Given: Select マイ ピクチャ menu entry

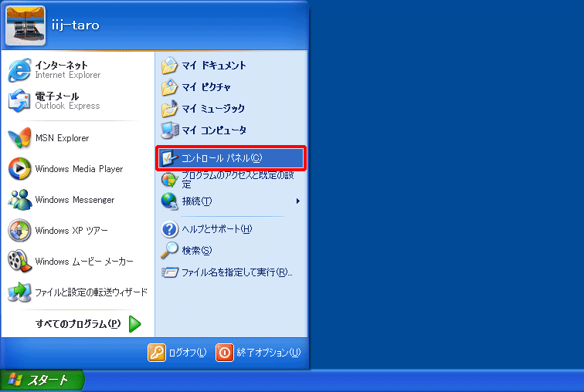Looking at the screenshot, I should click(x=231, y=87).
